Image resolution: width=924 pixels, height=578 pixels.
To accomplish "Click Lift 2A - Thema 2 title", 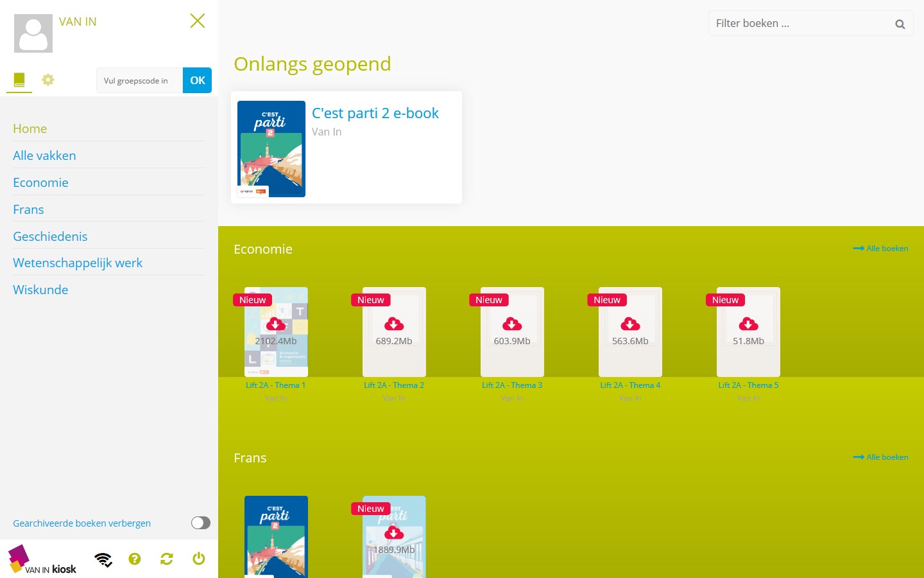I will coord(394,385).
